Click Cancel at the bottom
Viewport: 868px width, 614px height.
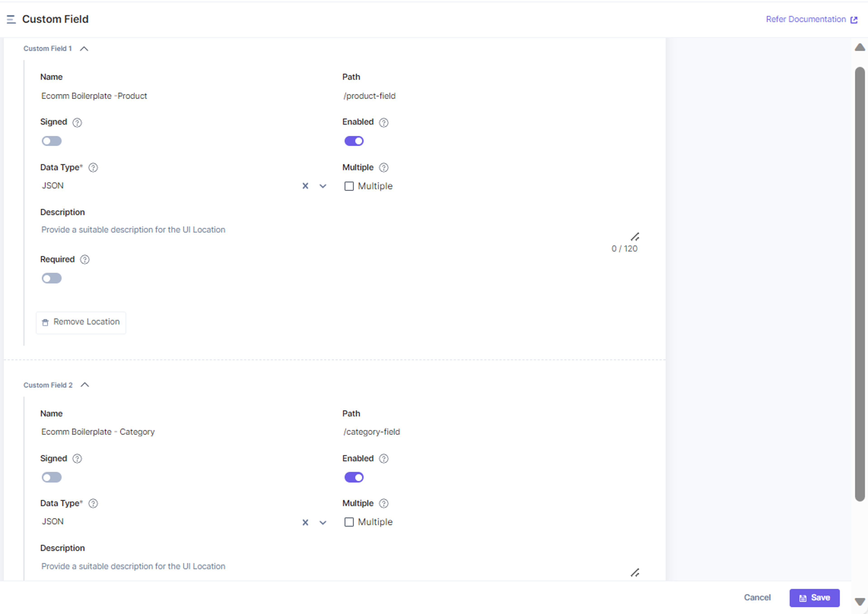pos(757,598)
